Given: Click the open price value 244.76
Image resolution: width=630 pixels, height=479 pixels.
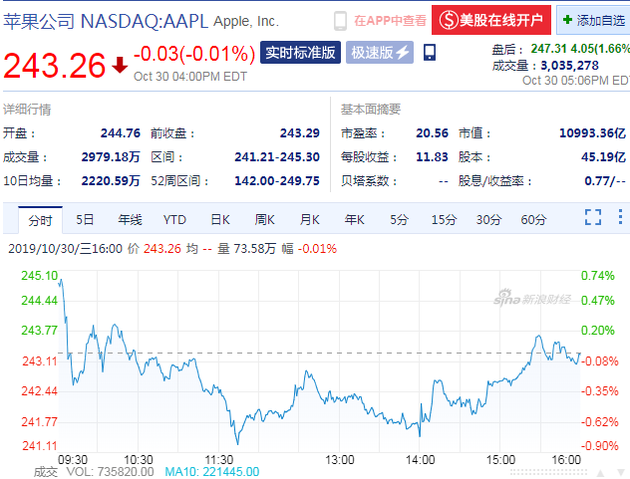Looking at the screenshot, I should [x=120, y=133].
